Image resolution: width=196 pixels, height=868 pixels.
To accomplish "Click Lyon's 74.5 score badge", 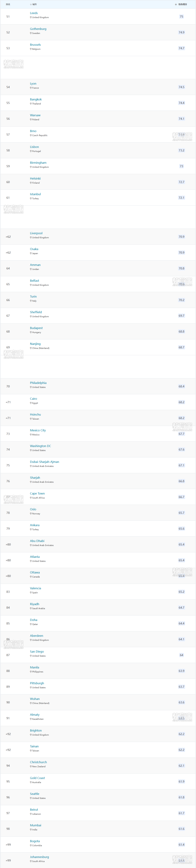I will [181, 87].
